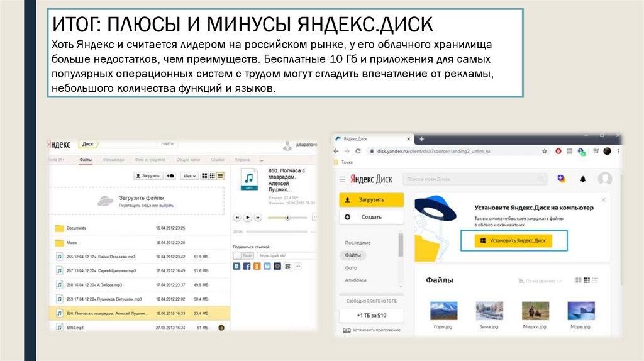Screen dimensions: 644x361
Task: Open the Горы.jpg image thumbnail
Action: (x=443, y=311)
